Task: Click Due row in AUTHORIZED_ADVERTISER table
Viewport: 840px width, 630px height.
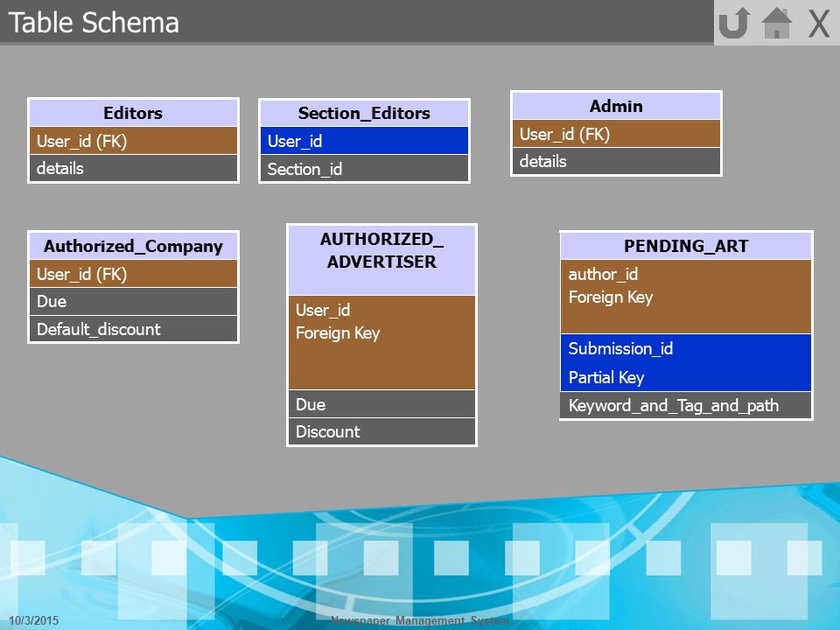Action: 382,404
